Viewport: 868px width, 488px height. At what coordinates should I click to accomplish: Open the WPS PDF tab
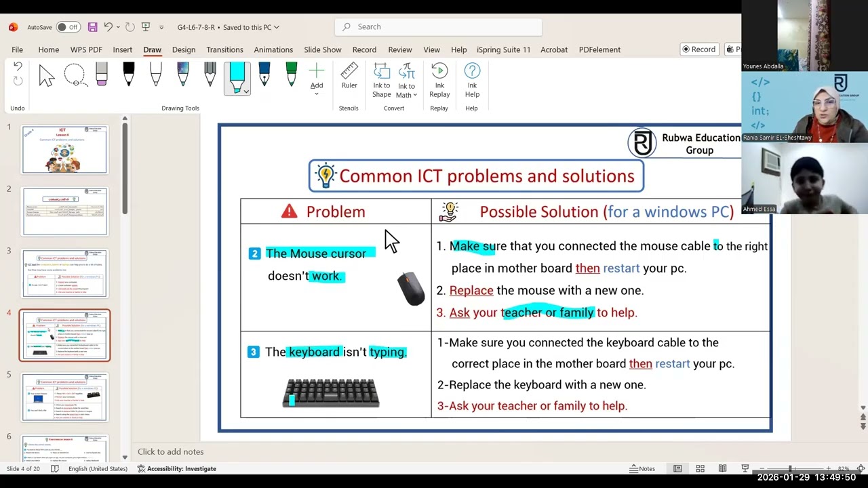click(x=86, y=49)
